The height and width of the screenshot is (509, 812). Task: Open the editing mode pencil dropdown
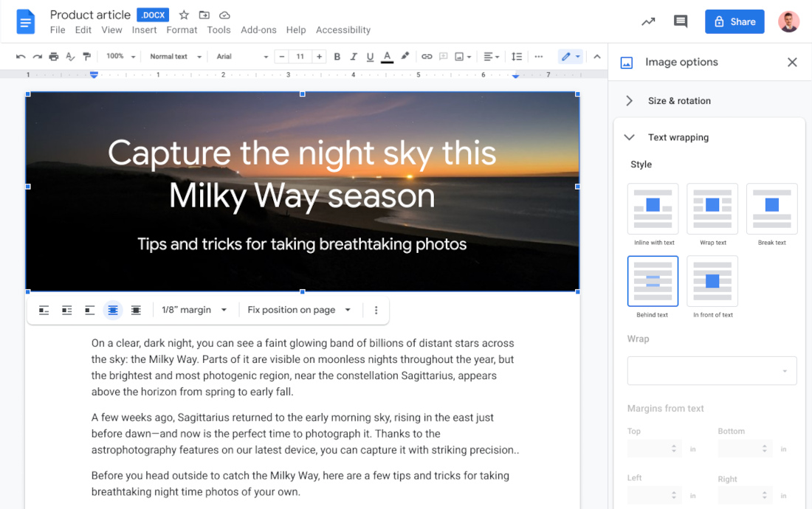(x=571, y=56)
